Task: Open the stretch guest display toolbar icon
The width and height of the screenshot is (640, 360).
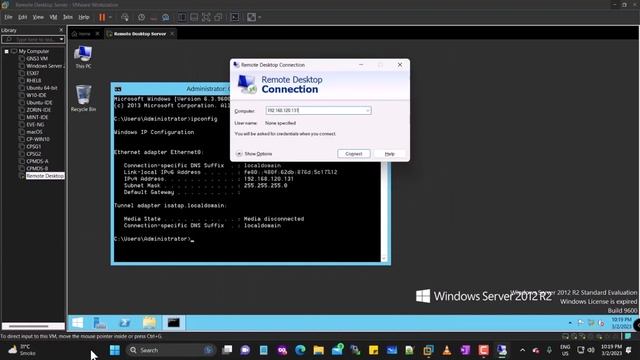Action: click(252, 17)
